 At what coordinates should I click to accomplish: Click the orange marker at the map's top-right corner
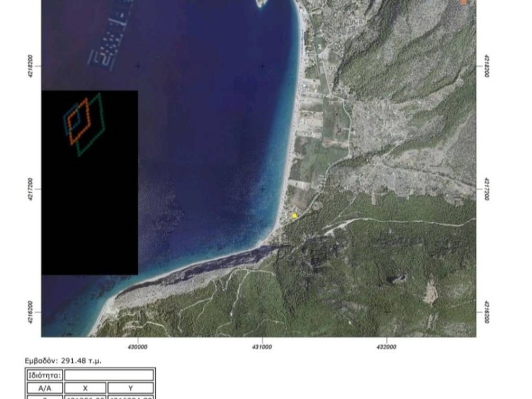[464, 2]
